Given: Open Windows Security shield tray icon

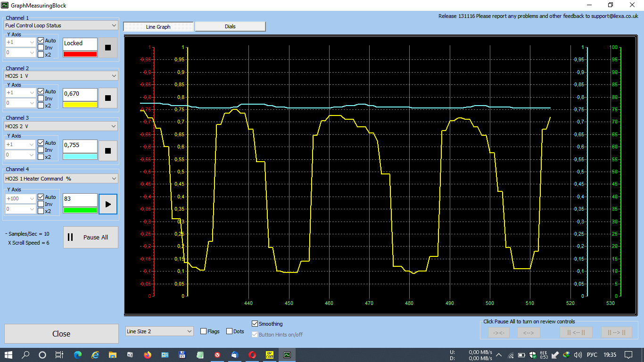Looking at the screenshot, I should (533, 355).
